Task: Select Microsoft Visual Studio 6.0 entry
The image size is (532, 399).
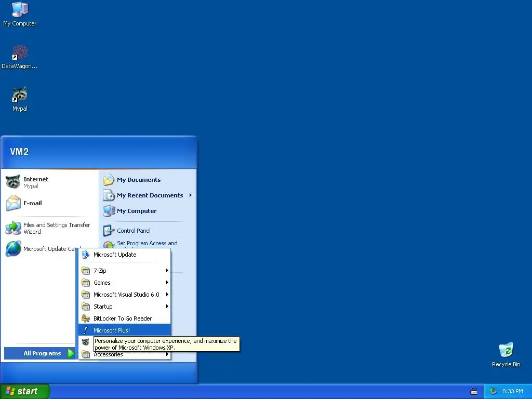Action: click(125, 295)
